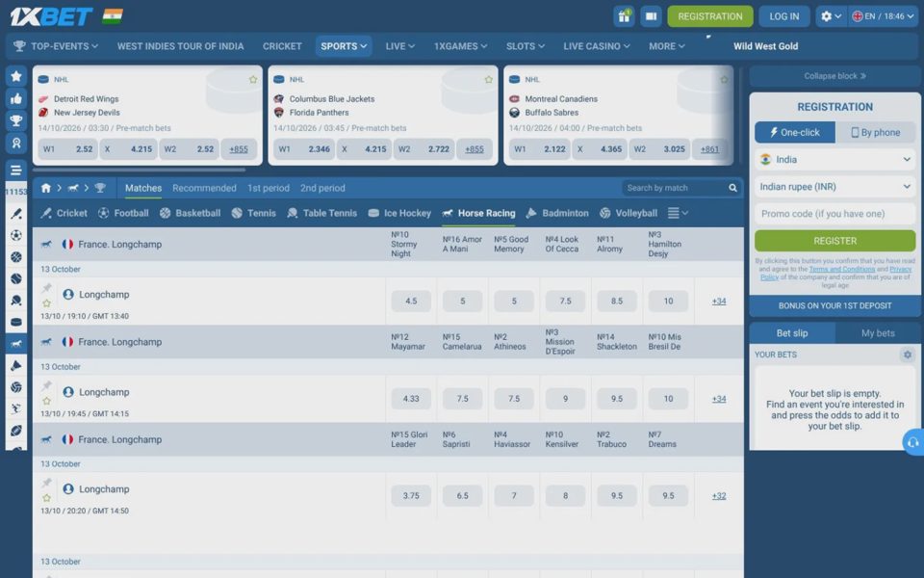Screen dimensions: 924x578
Task: Open bet slip settings gear
Action: [908, 355]
